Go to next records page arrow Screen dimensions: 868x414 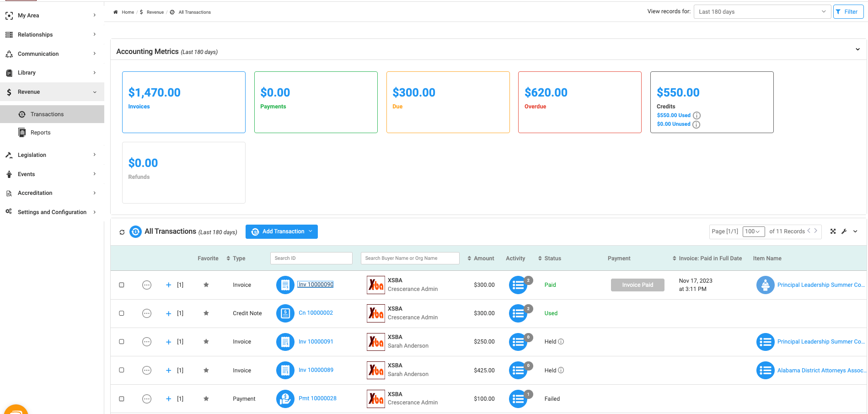click(815, 231)
